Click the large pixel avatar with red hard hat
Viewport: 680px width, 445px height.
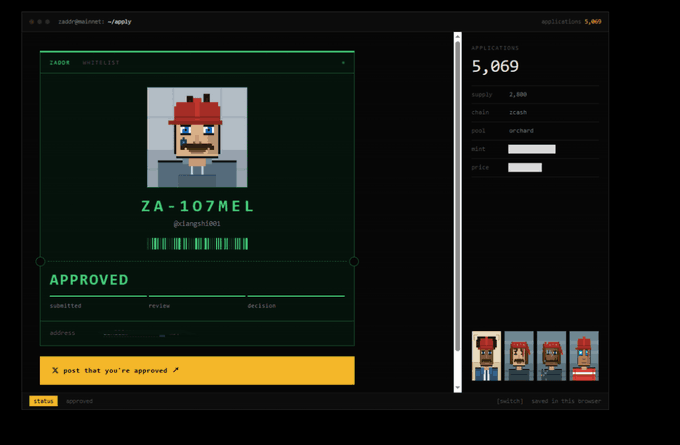(x=197, y=137)
